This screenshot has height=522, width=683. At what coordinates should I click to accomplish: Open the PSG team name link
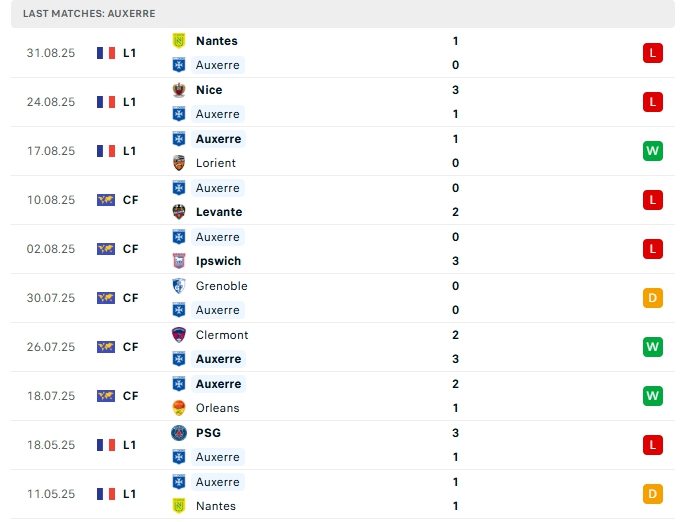point(208,433)
